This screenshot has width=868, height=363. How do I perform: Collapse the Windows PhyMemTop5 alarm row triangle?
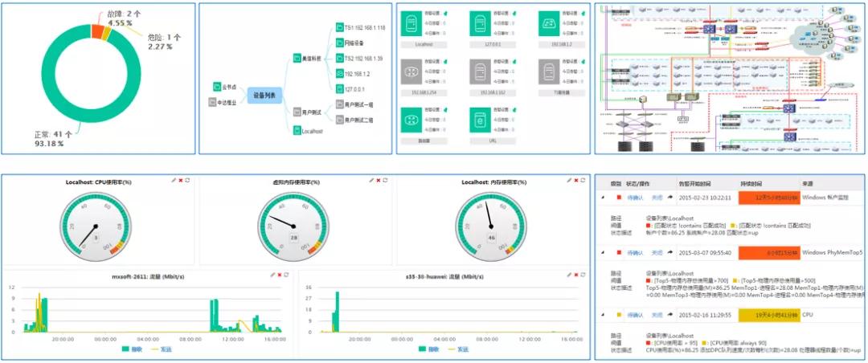pos(602,252)
